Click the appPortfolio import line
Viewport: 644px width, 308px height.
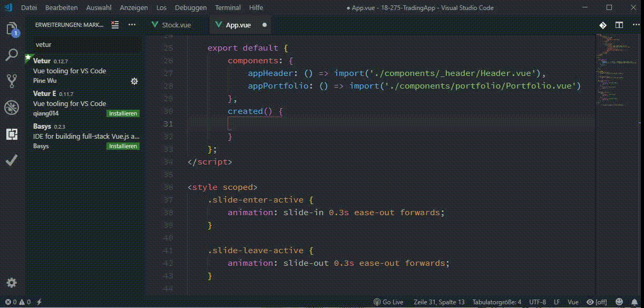coord(414,86)
